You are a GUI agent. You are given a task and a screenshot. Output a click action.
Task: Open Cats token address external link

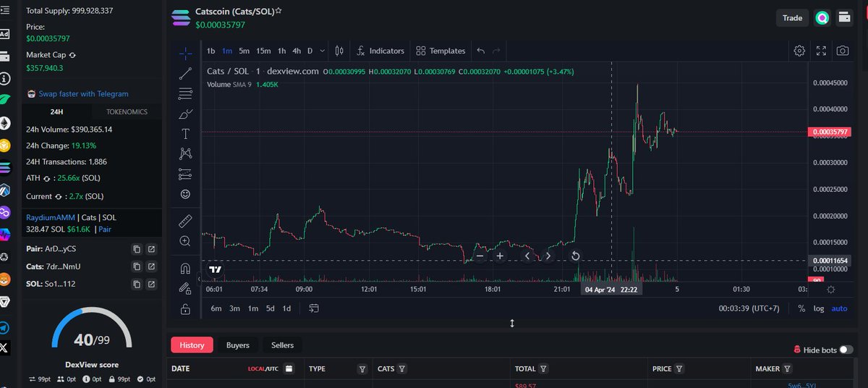click(151, 266)
